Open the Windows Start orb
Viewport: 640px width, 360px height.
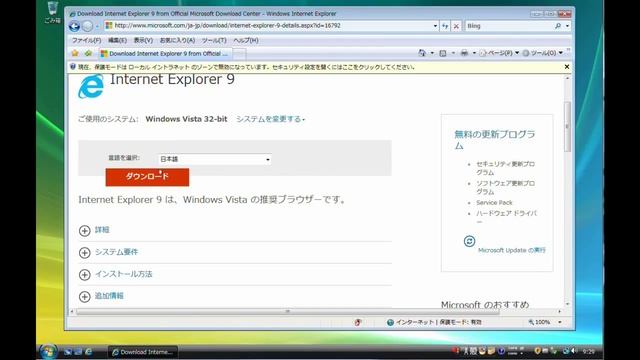click(x=48, y=351)
